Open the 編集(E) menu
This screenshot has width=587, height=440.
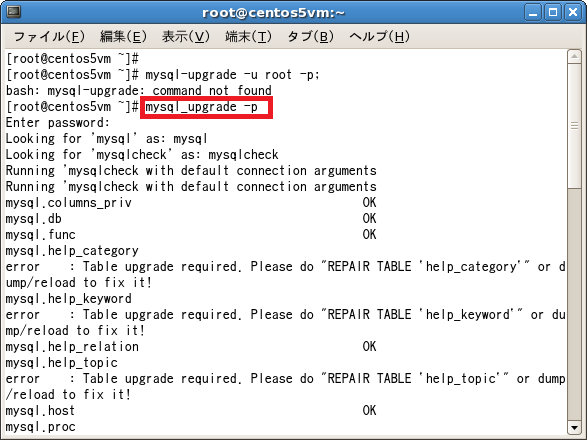pos(123,37)
